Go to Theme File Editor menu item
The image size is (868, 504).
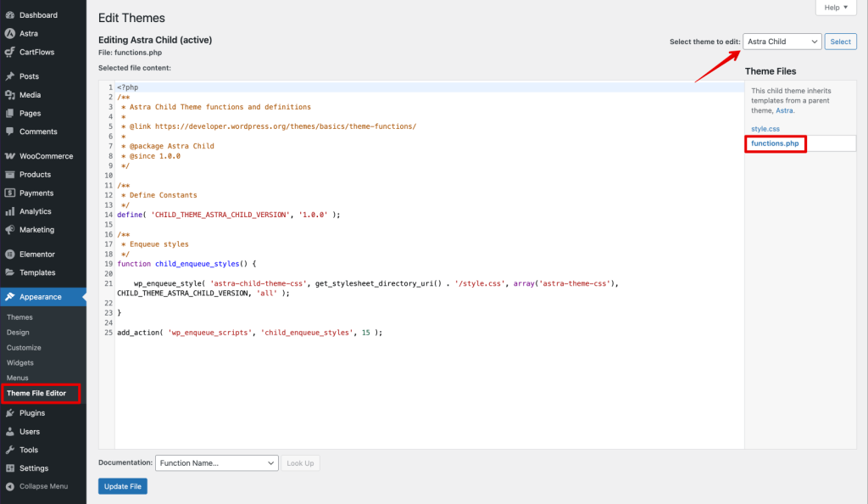(x=38, y=393)
